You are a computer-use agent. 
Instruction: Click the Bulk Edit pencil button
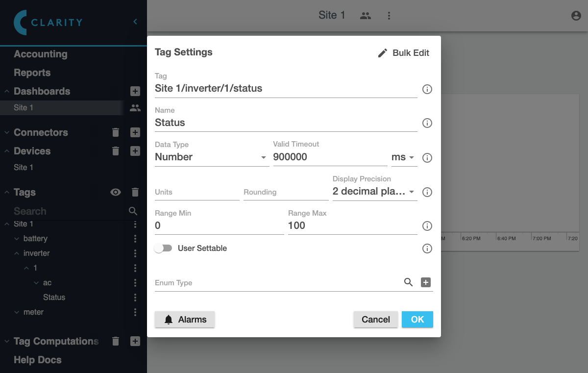point(403,53)
